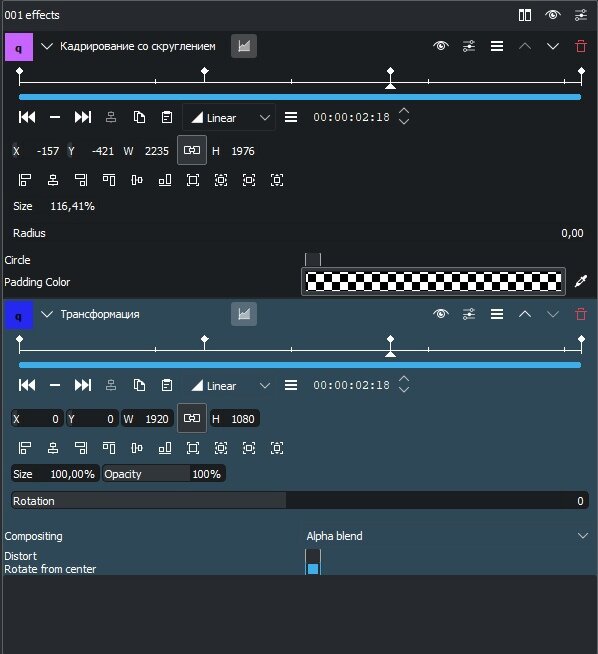The width and height of the screenshot is (598, 654).
Task: Align top in crop effect
Action: pos(109,180)
